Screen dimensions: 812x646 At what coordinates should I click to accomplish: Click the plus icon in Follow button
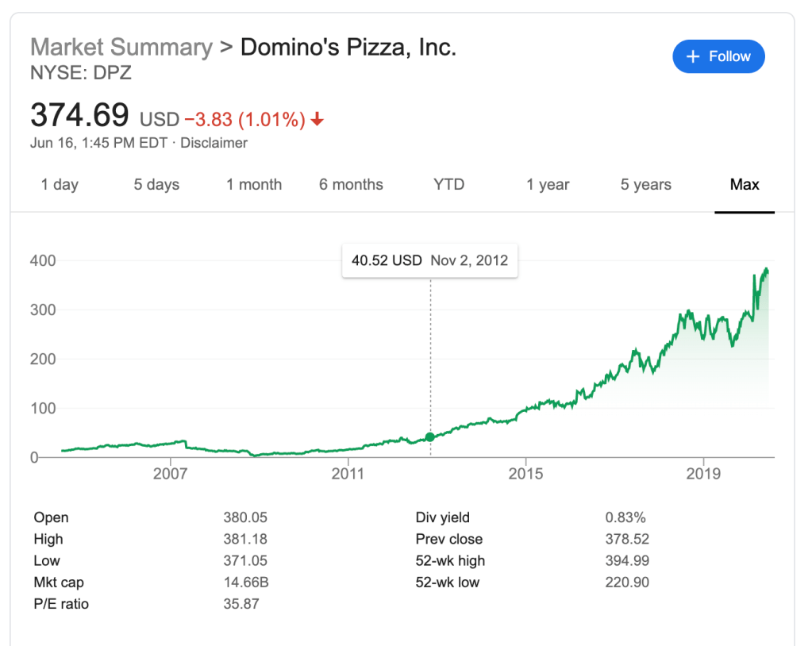click(x=693, y=56)
